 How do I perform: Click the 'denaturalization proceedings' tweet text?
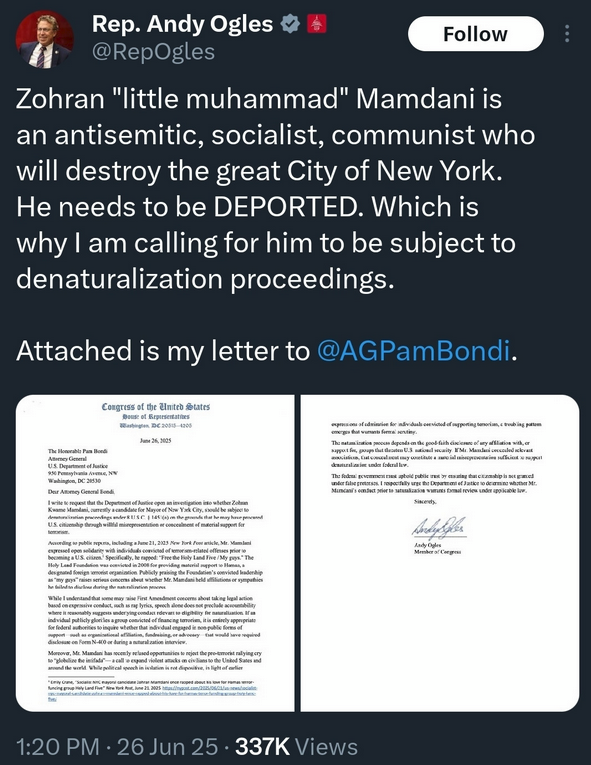click(x=205, y=279)
